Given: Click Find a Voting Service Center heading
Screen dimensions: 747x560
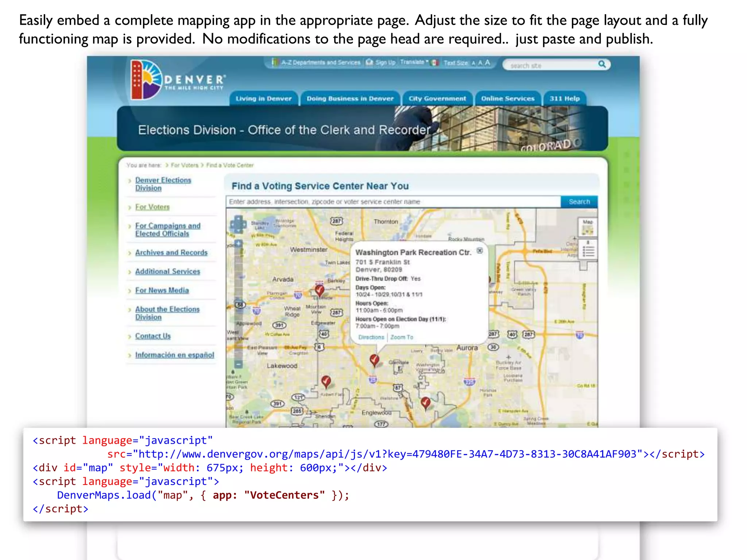Looking at the screenshot, I should (x=320, y=186).
